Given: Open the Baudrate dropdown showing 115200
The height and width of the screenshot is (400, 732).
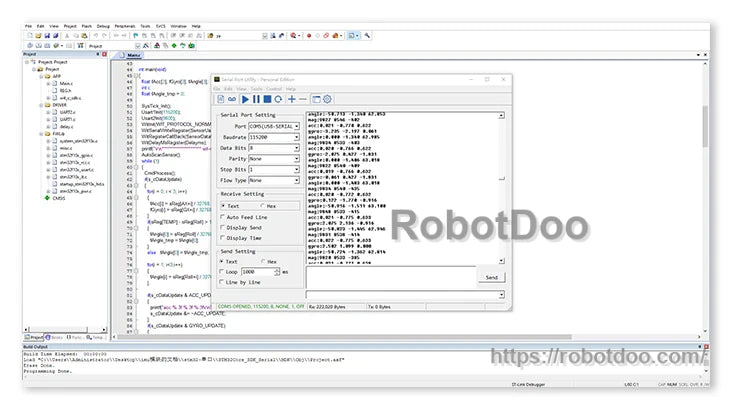Looking at the screenshot, I should click(x=274, y=137).
